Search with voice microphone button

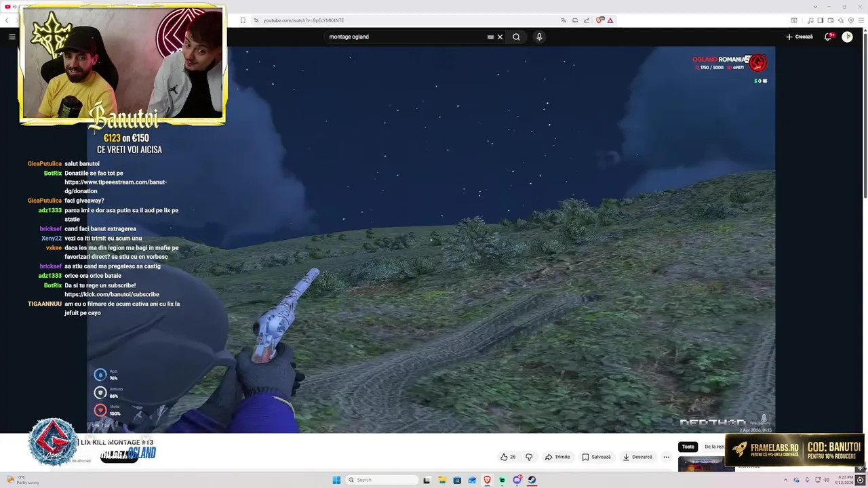click(x=539, y=37)
